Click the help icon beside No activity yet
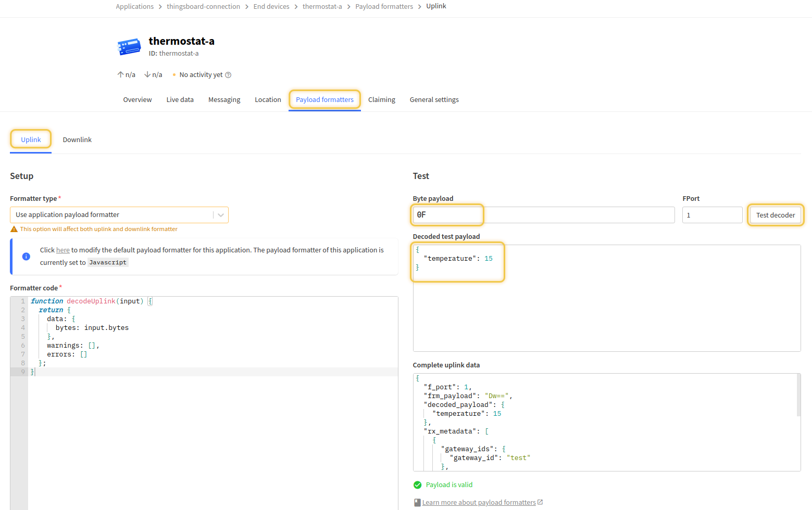This screenshot has height=510, width=812. pos(228,75)
